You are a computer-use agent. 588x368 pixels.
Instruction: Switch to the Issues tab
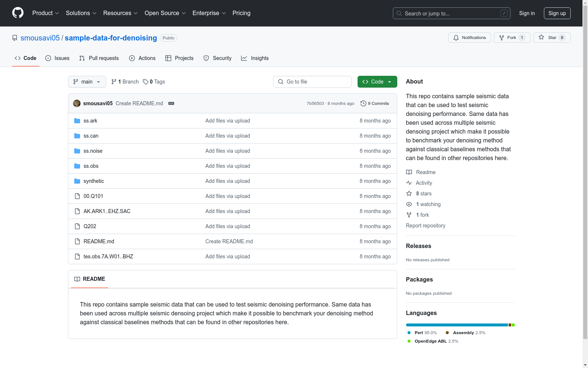[57, 58]
